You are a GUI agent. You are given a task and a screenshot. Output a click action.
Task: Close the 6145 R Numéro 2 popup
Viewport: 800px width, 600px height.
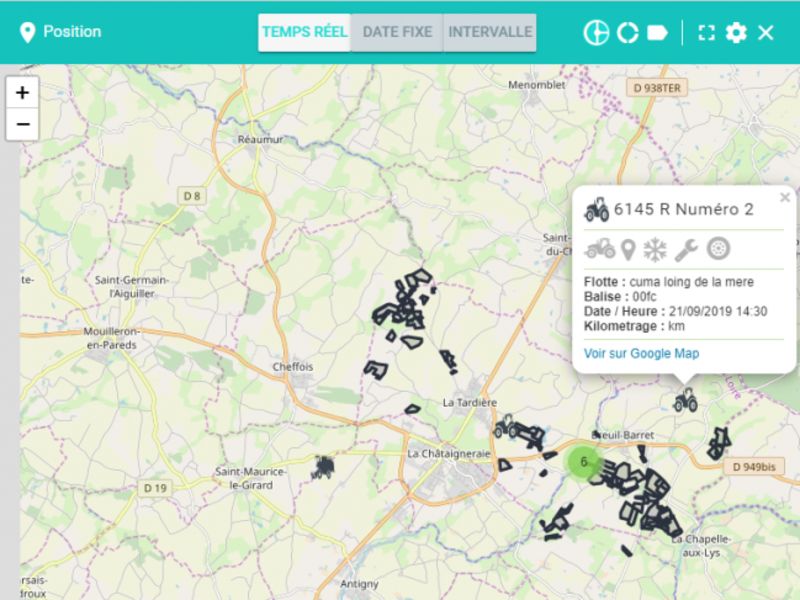point(785,197)
